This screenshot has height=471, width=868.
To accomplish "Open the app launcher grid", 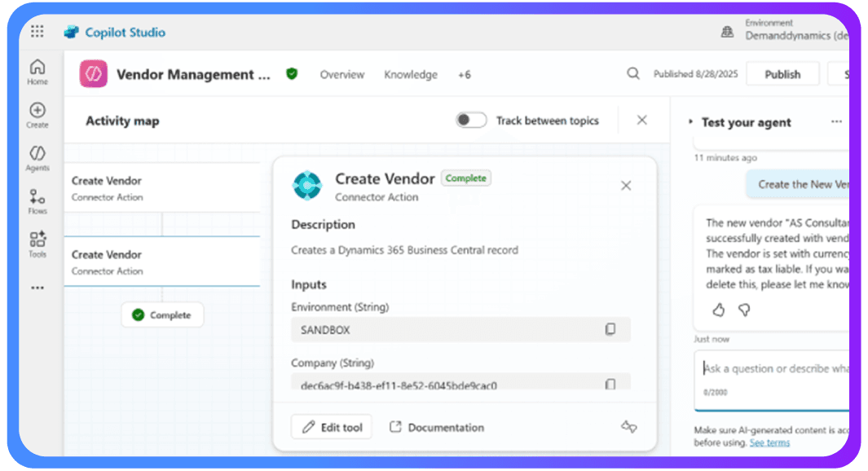I will click(x=37, y=32).
